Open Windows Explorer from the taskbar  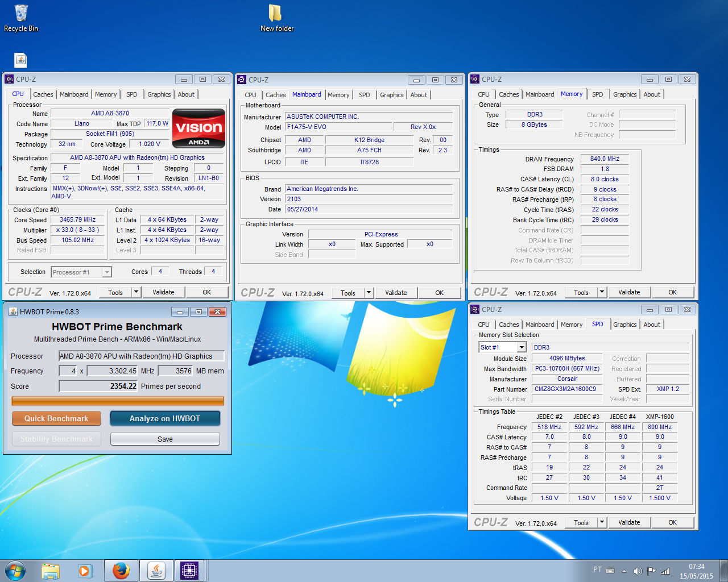(x=51, y=571)
